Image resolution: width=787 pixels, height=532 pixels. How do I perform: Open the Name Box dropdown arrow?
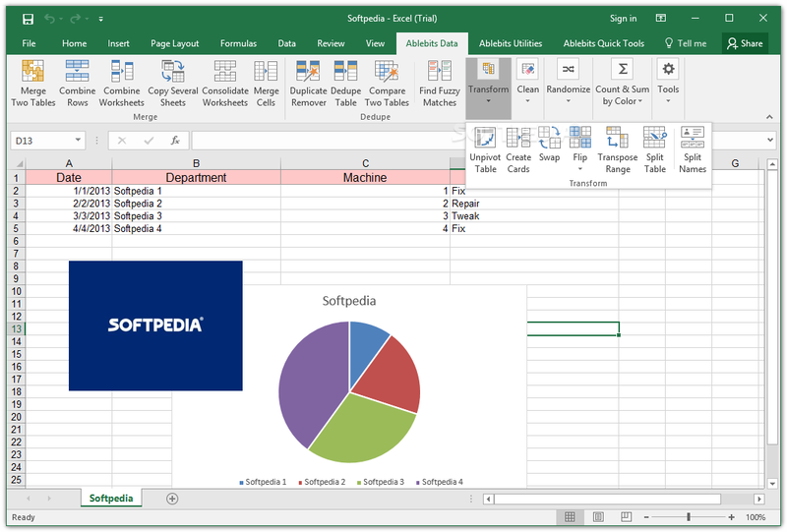(78, 140)
